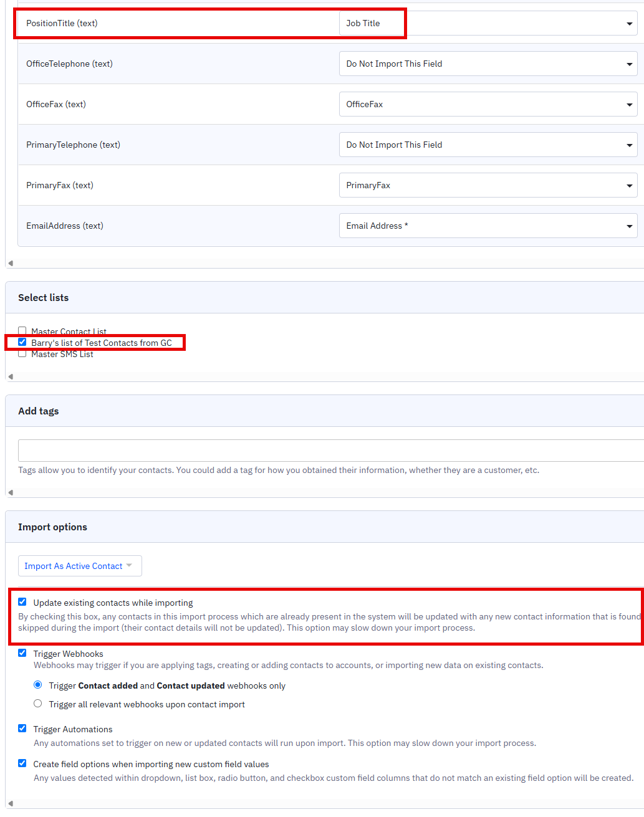
Task: Open the Import As Active Contact dropdown
Action: [80, 566]
